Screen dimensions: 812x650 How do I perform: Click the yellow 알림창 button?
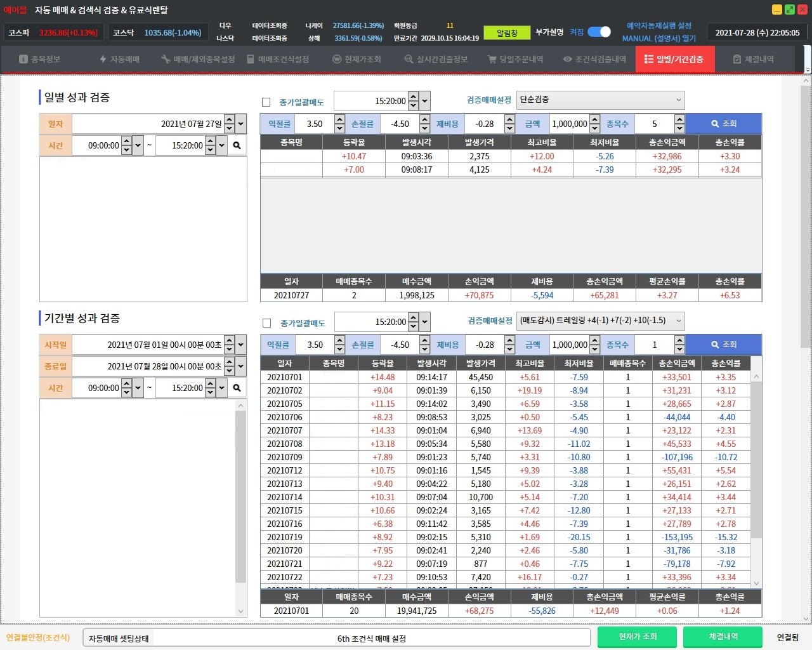pyautogui.click(x=506, y=32)
